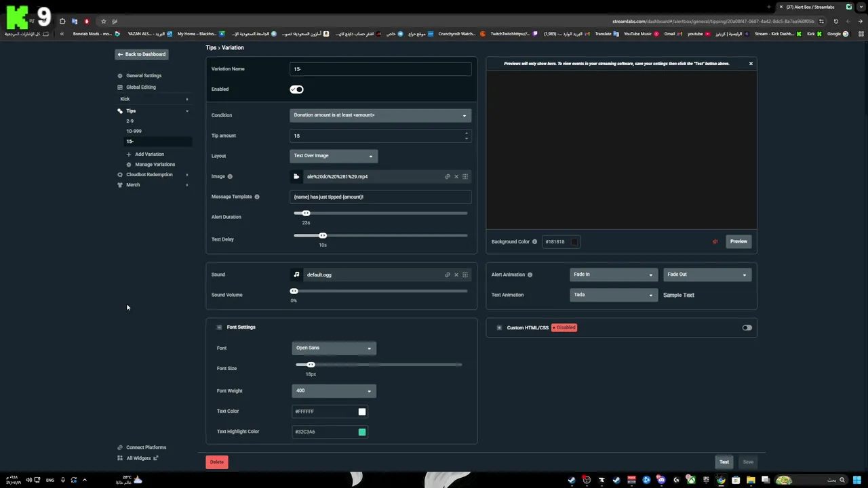Image resolution: width=868 pixels, height=488 pixels.
Task: Open the media gallery grid icon for Sound
Action: [x=465, y=274]
